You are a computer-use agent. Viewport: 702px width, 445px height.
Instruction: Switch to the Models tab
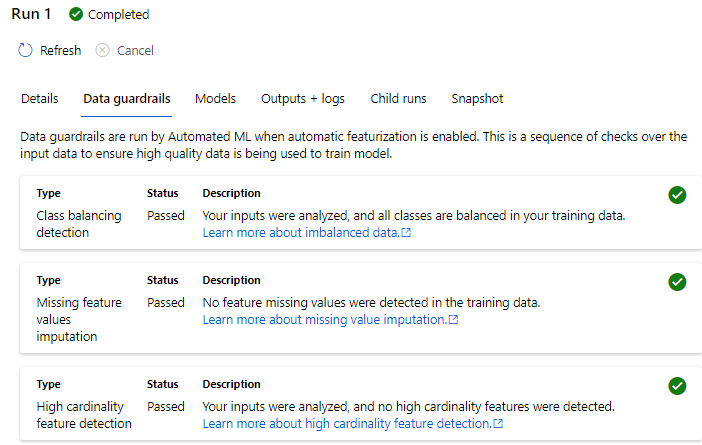215,99
